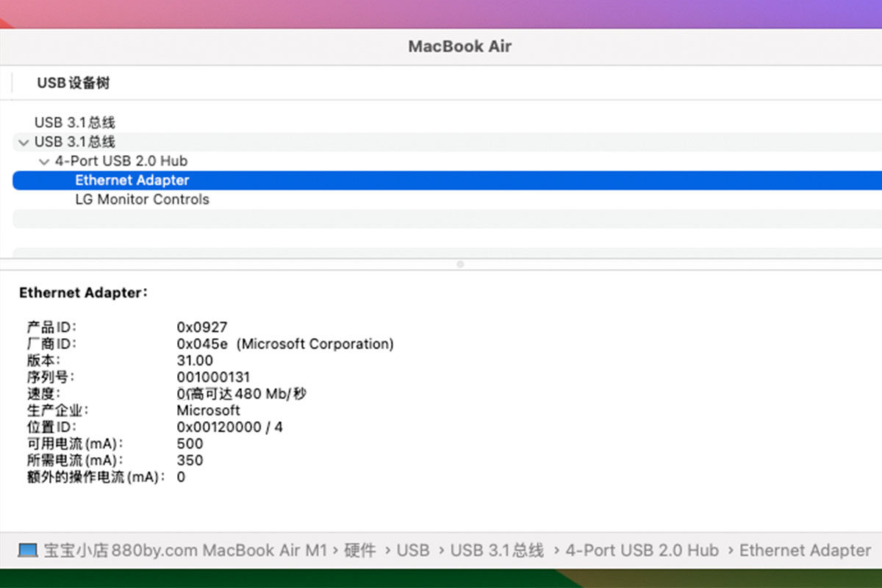The width and height of the screenshot is (882, 588).
Task: Click speed value 480 Mb/秒
Action: [242, 394]
